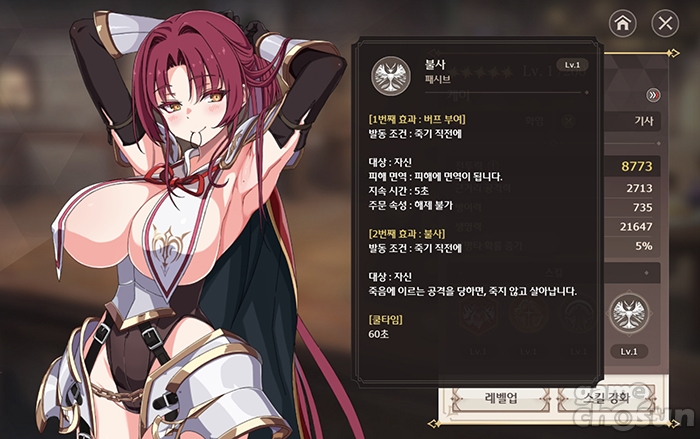Click the 레벨업 button
Viewport: 700px width, 439px height.
click(x=501, y=397)
